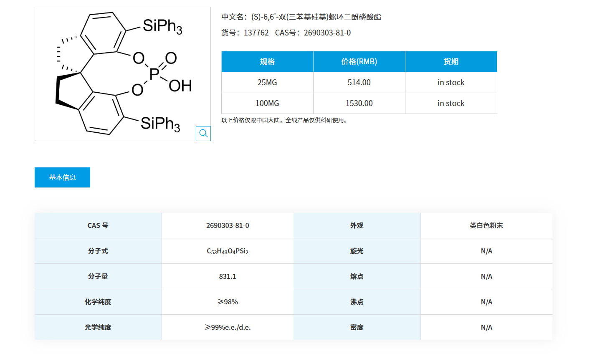Screen dimensions: 595x364
Task: Click the 分子式 value C53H43O4PSi2
Action: point(228,251)
